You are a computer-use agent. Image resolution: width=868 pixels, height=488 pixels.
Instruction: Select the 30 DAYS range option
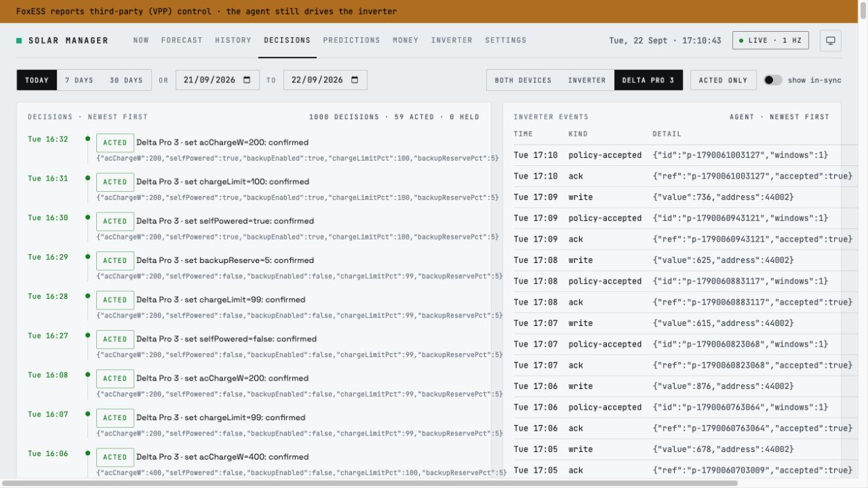[x=126, y=80]
